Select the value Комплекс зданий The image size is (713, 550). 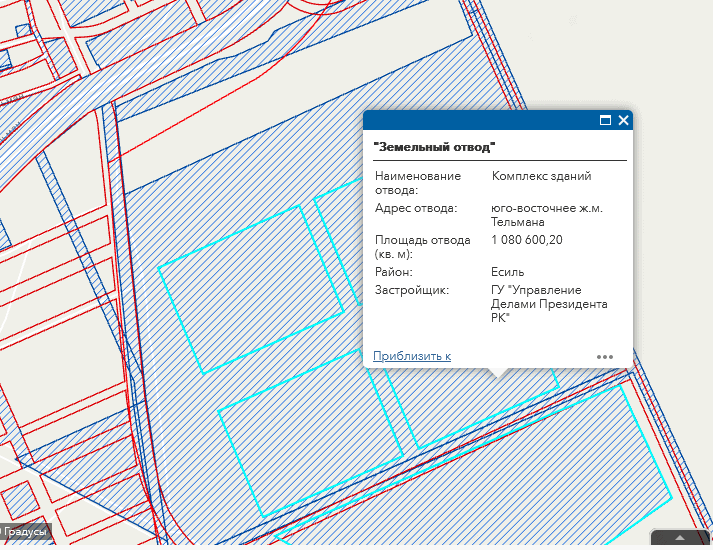542,176
